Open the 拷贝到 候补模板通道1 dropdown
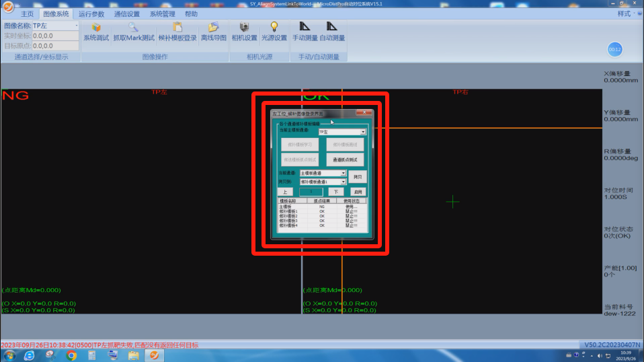Image resolution: width=644 pixels, height=362 pixels. (x=343, y=182)
